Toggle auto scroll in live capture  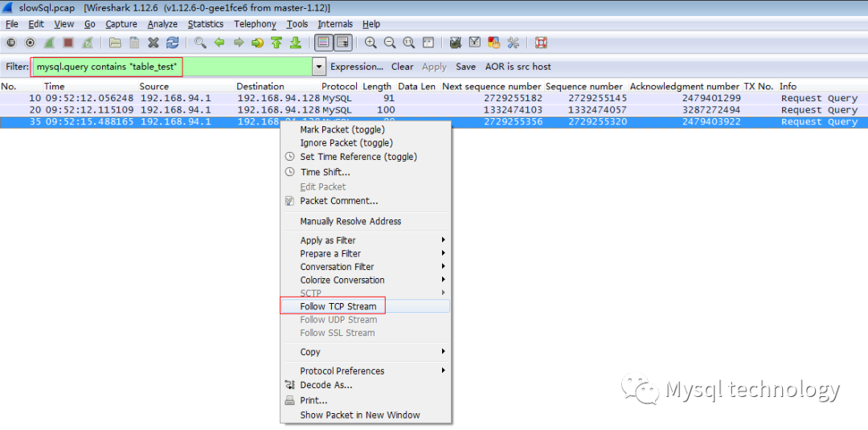342,43
